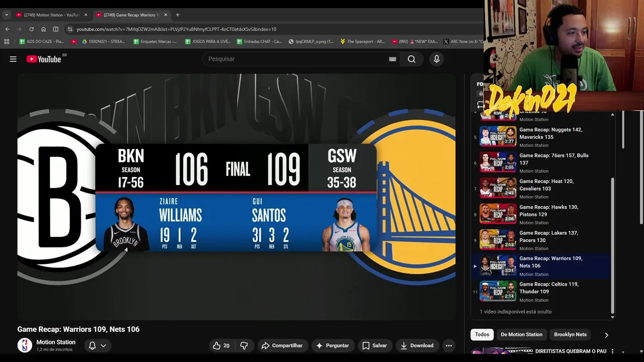
Task: Click the Download button
Action: (x=417, y=345)
